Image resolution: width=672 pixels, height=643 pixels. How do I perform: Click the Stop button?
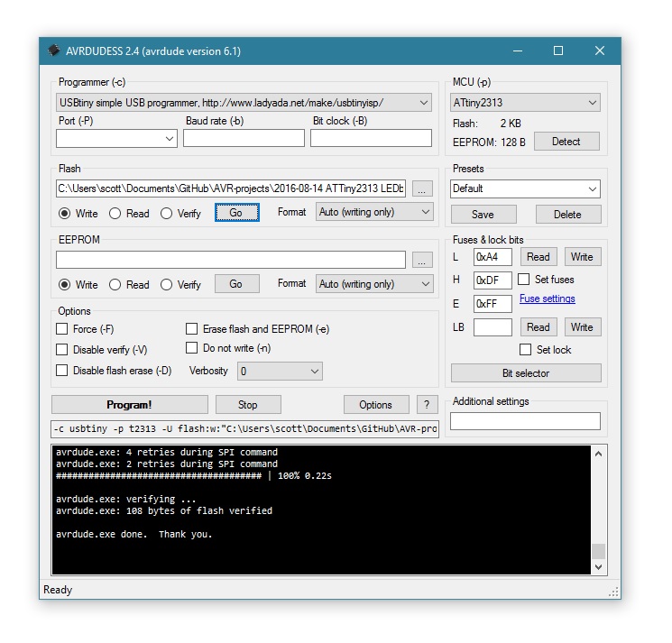[248, 404]
